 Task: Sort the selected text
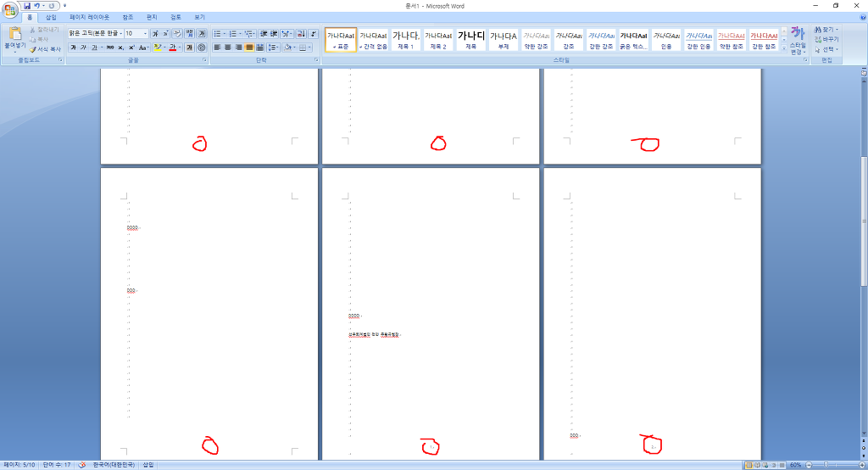(301, 34)
